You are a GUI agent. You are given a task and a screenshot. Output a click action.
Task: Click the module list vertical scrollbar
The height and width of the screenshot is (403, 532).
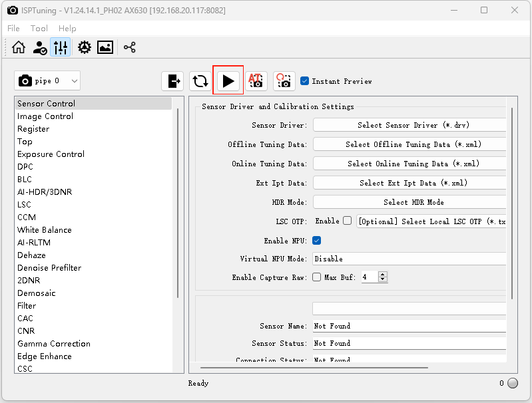point(178,203)
